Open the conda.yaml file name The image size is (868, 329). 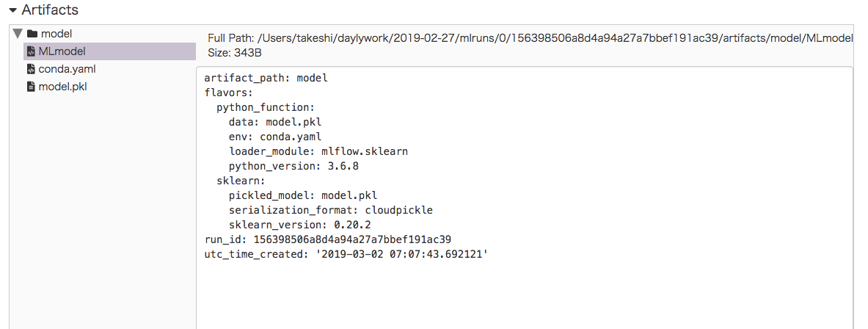[67, 69]
